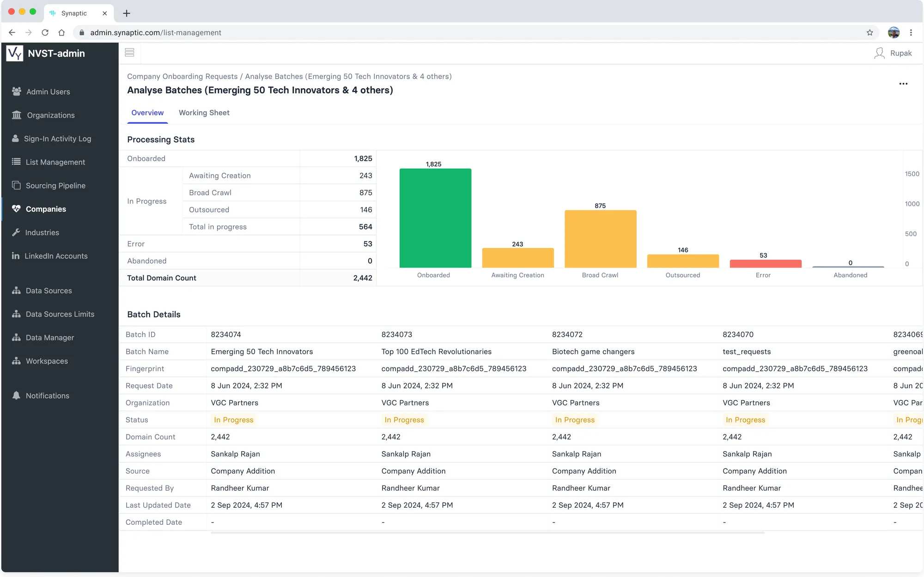Click In Progress status of batch 8234074
This screenshot has width=924, height=577.
click(x=233, y=420)
